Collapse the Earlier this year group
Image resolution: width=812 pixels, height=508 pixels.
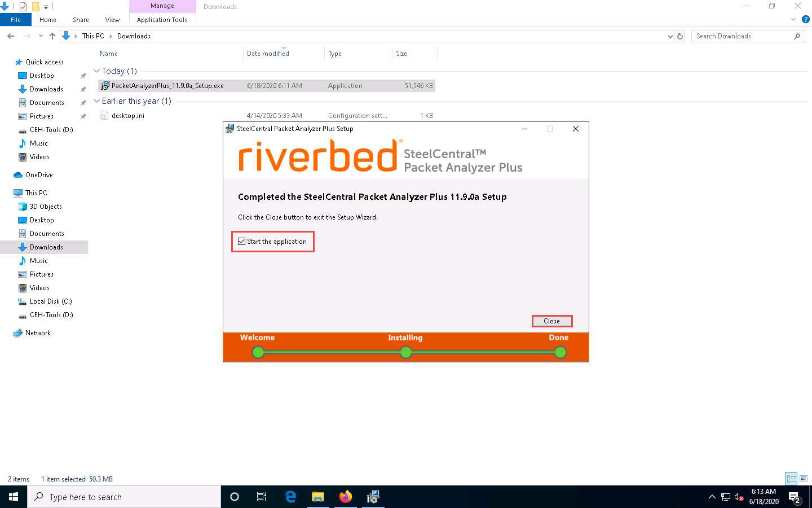pyautogui.click(x=96, y=101)
